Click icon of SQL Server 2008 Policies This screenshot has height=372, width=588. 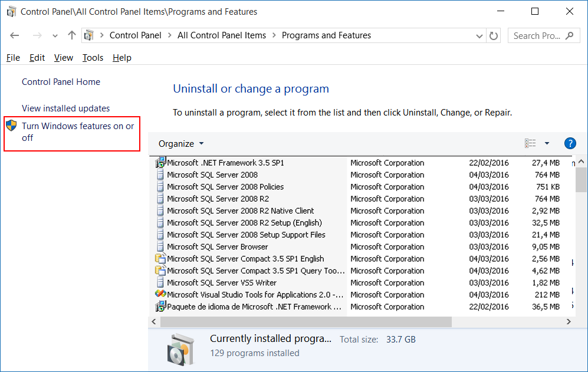[x=160, y=186]
